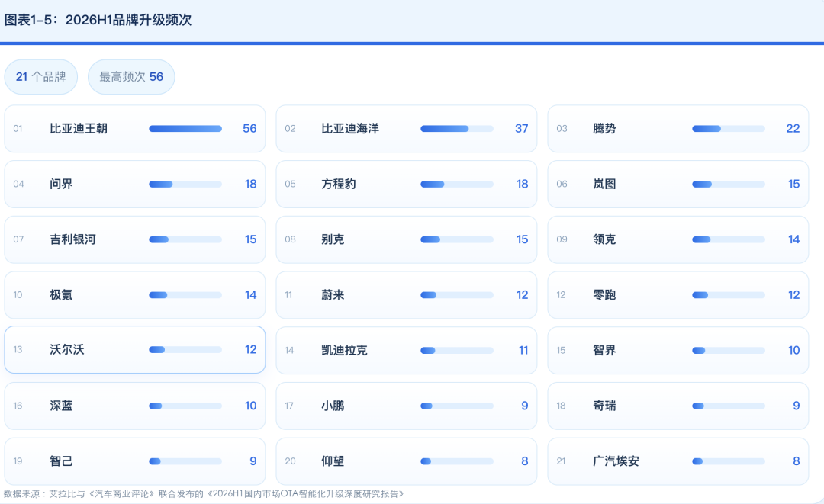Screen dimensions: 824x504
Task: Click the 吉利银河 brand name
Action: [x=72, y=239]
